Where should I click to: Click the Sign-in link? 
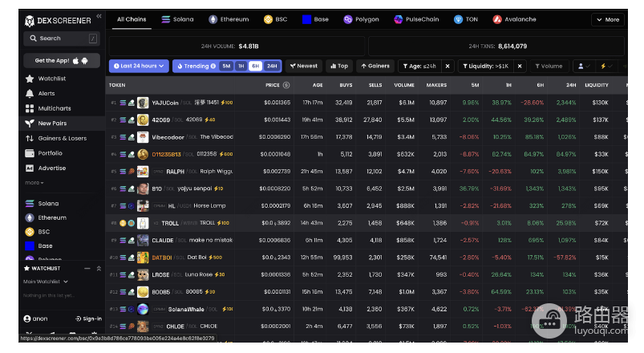point(89,319)
